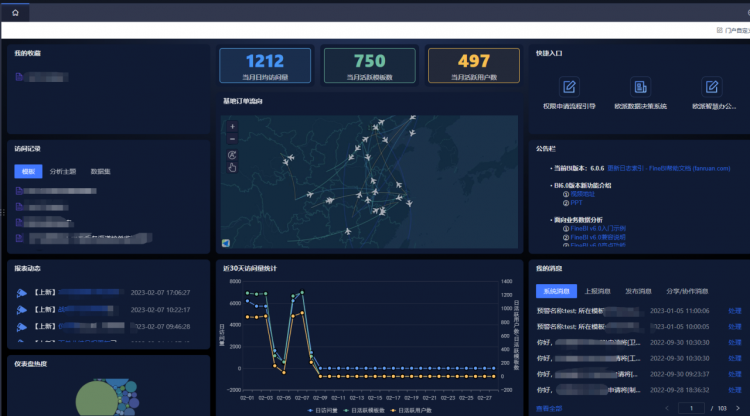Switch to 上报消息 tab
The image size is (750, 416).
(x=597, y=291)
